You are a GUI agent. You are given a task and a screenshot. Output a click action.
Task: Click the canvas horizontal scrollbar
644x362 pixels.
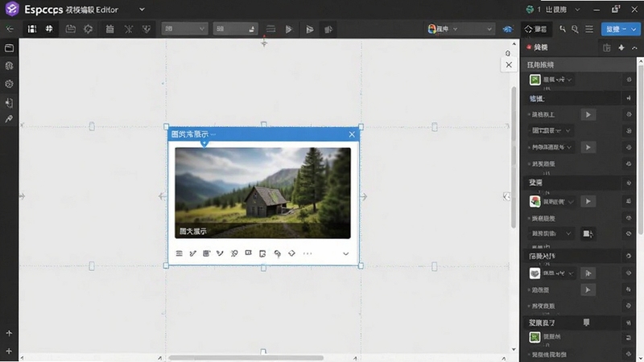pyautogui.click(x=246, y=358)
